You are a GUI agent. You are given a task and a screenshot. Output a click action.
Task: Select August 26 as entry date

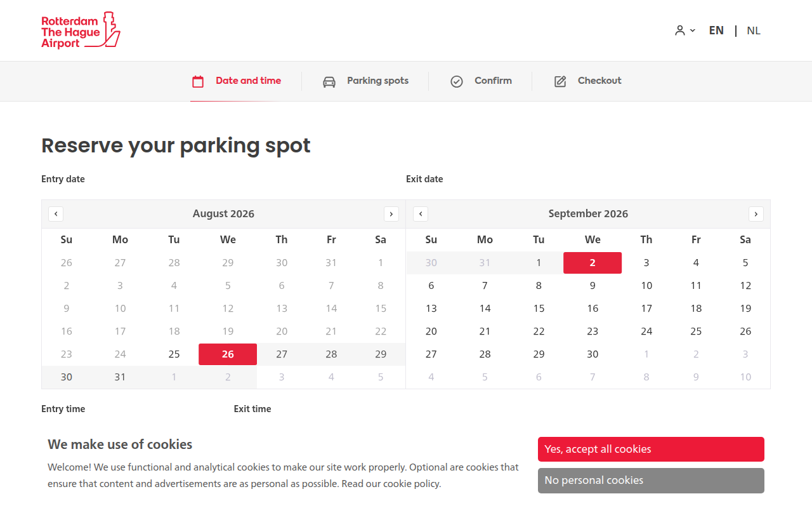(228, 354)
